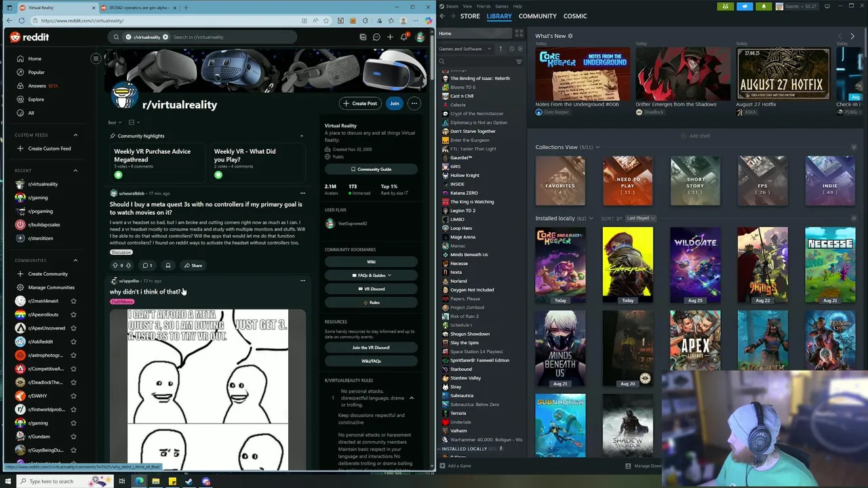Collapse Reddit left navigation with hamburger icon

coord(96,58)
